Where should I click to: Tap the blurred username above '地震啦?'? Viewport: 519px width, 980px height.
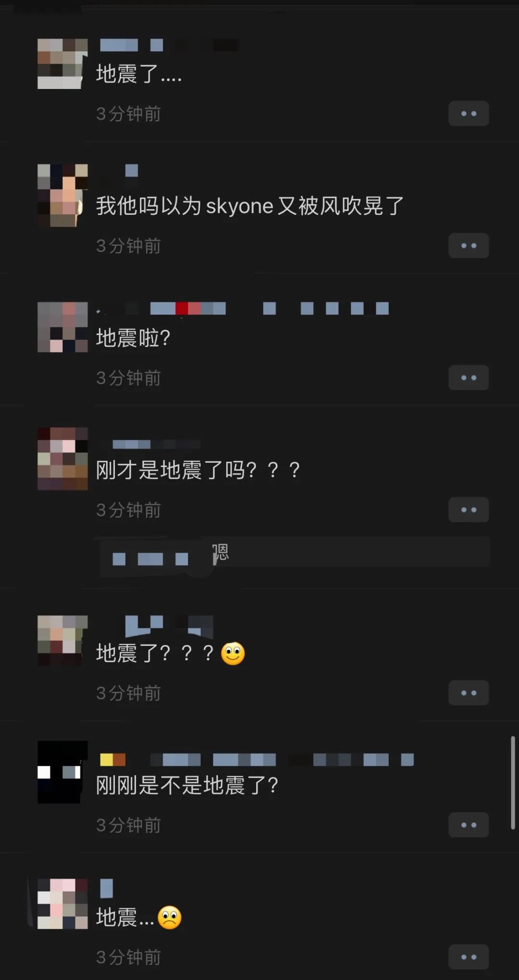pyautogui.click(x=243, y=308)
